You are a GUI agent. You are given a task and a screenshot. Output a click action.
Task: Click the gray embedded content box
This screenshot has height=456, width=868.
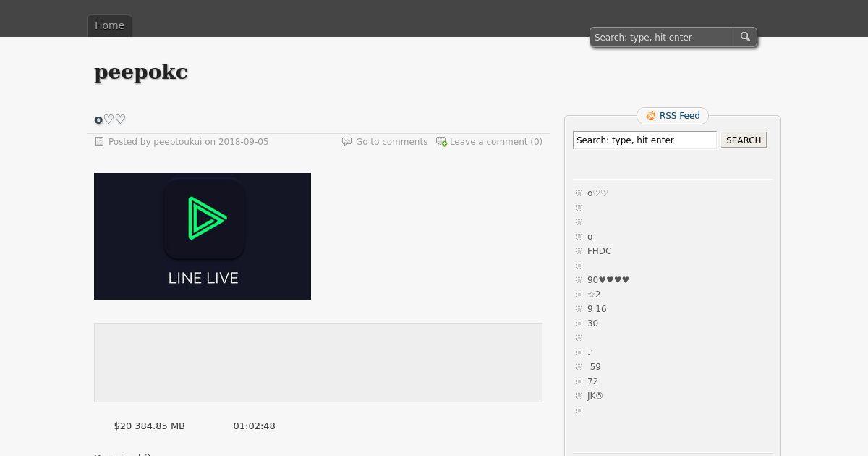point(318,363)
